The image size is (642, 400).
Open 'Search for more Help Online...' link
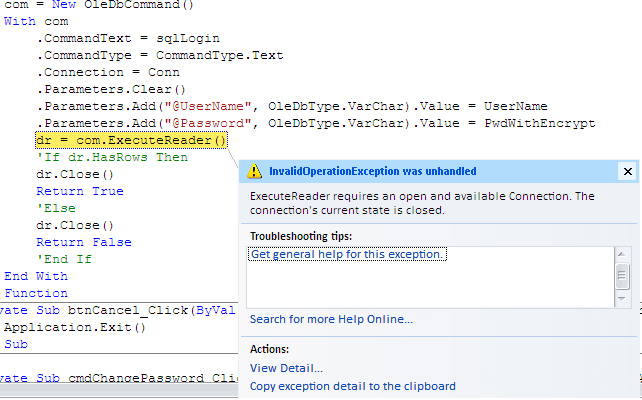click(331, 319)
